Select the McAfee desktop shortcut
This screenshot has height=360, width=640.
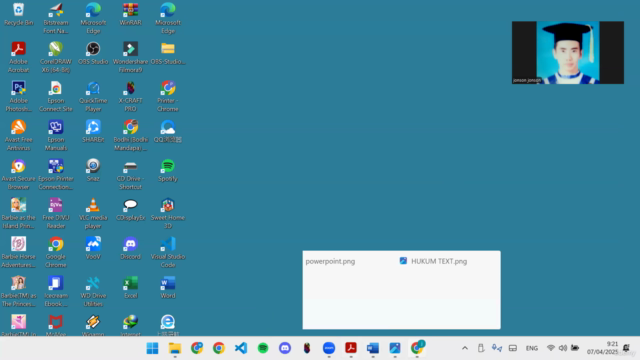tap(56, 325)
